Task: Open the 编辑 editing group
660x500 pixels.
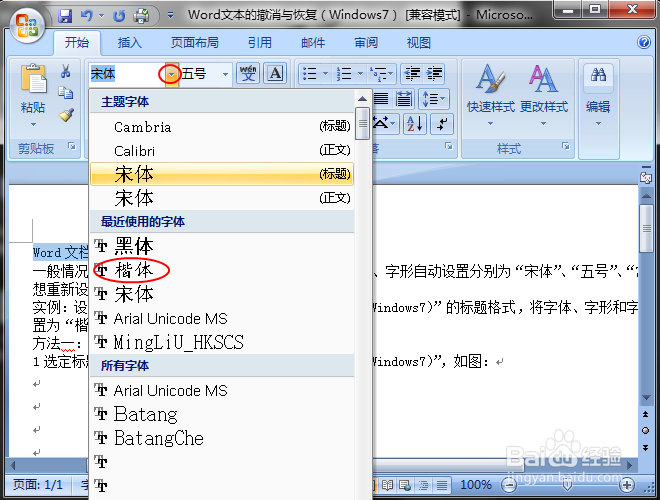Action: coord(598,95)
